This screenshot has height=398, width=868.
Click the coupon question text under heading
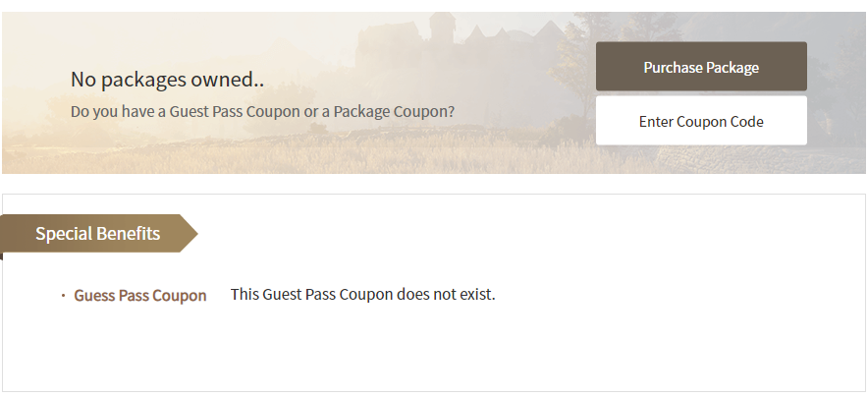point(262,111)
